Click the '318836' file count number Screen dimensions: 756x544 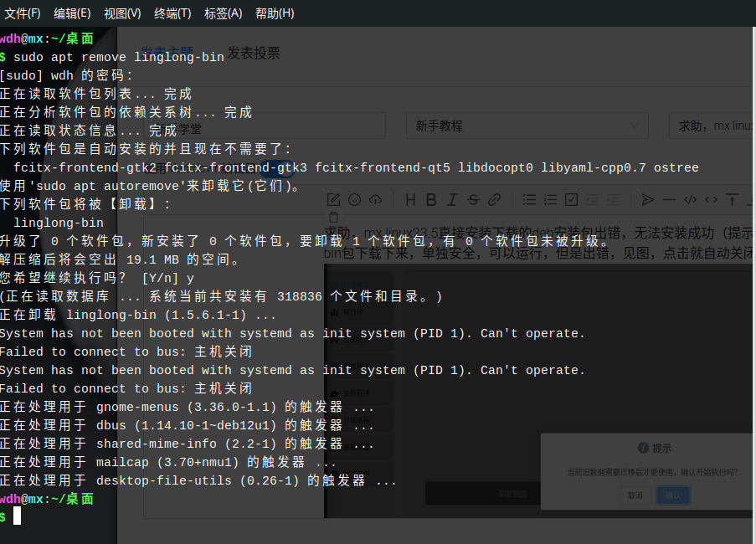(x=300, y=296)
